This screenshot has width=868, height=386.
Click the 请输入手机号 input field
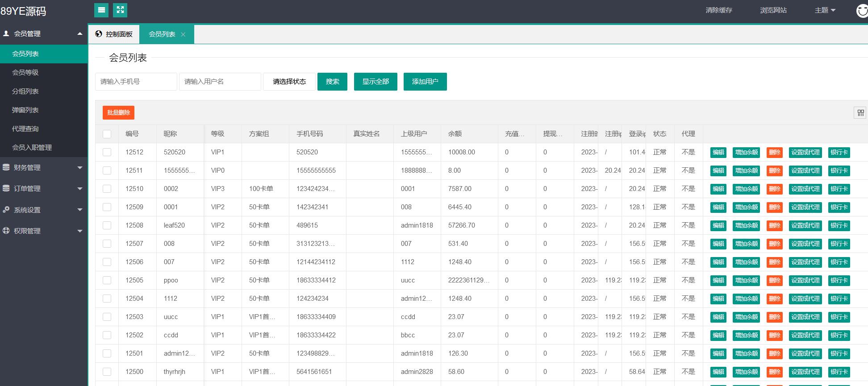pyautogui.click(x=136, y=82)
